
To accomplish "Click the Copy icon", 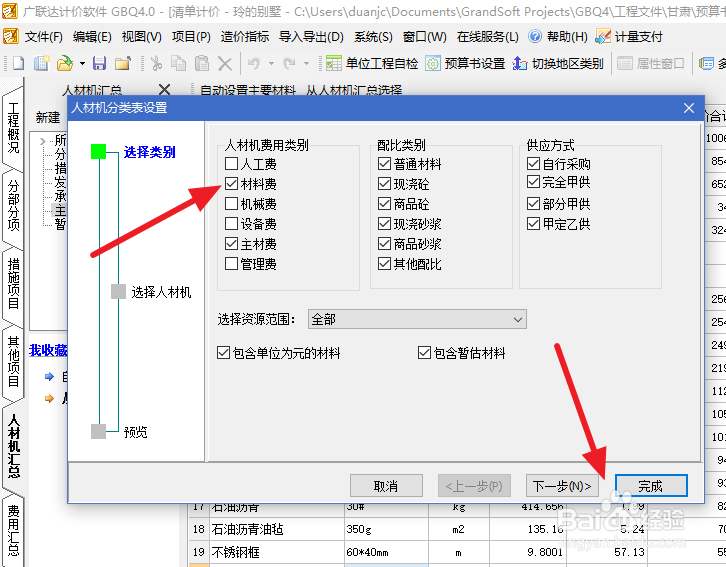I will [x=179, y=63].
